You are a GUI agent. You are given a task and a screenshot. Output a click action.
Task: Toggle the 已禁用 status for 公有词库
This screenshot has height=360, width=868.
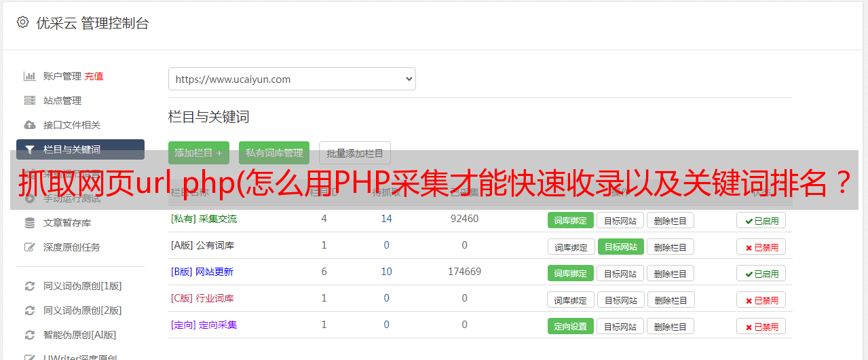[761, 247]
